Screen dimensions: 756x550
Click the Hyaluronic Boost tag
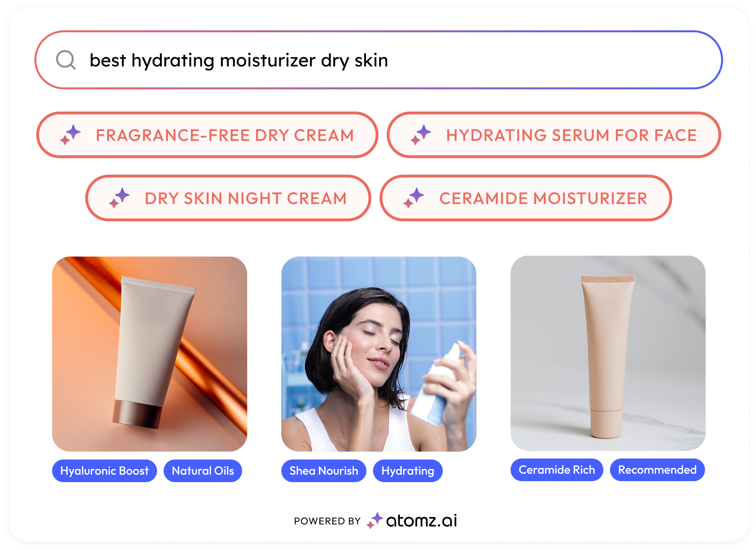(x=105, y=471)
